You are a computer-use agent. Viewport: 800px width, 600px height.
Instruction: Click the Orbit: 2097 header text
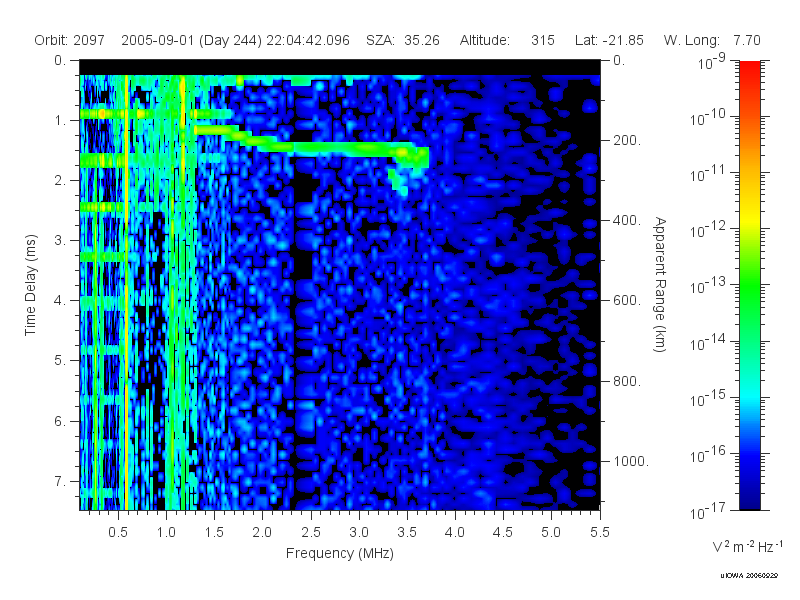coord(69,40)
